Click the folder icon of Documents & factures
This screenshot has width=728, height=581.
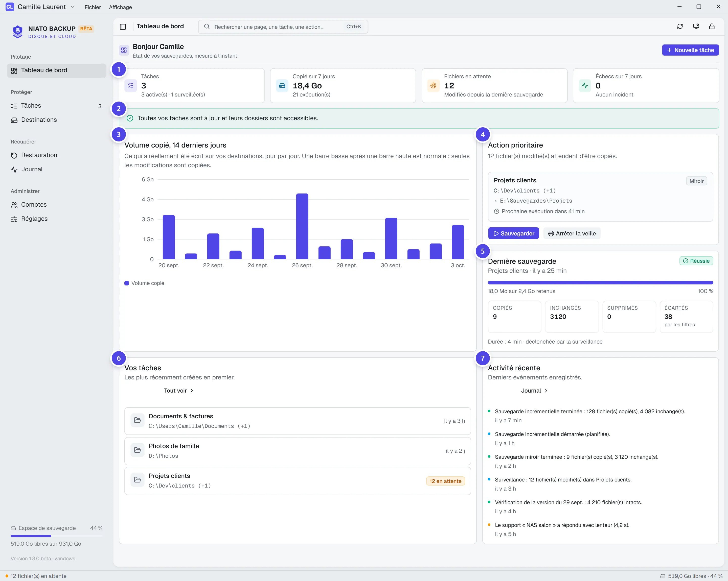click(x=138, y=420)
